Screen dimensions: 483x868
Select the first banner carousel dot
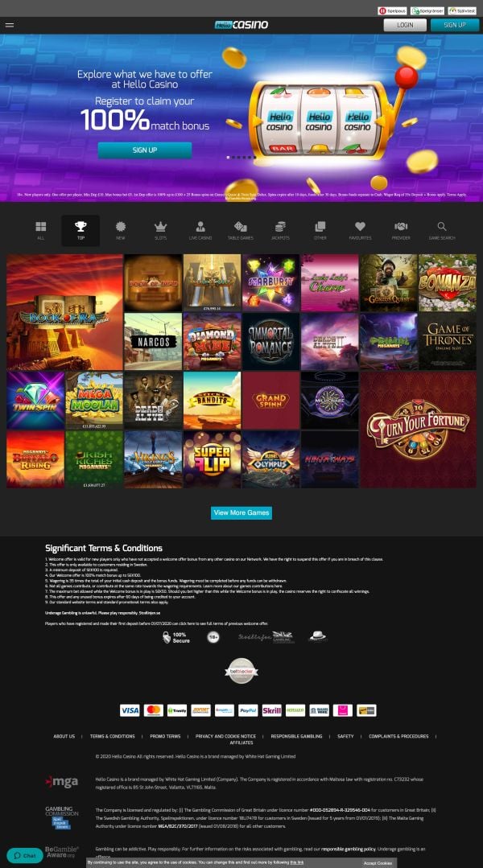point(228,157)
